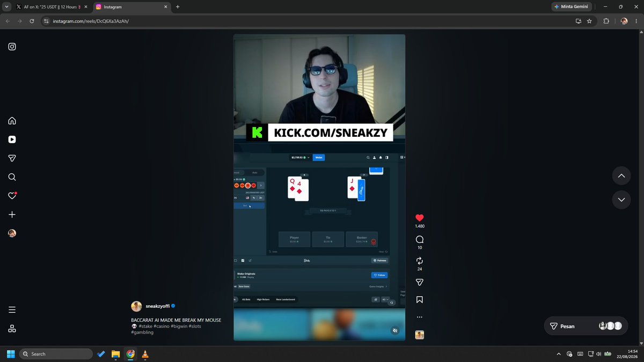Open Notifications heart icon in the sidebar
This screenshot has width=644, height=362.
[x=12, y=196]
